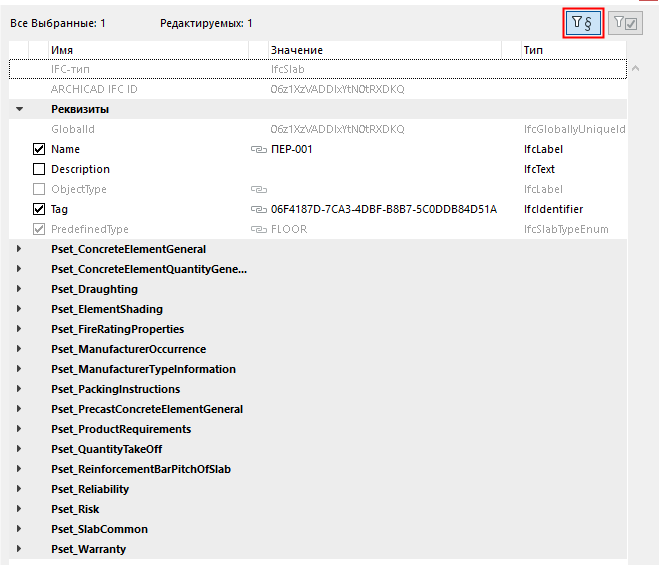Viewport: 659px width, 565px height.
Task: Click the link icon beside Name value
Action: pos(259,149)
